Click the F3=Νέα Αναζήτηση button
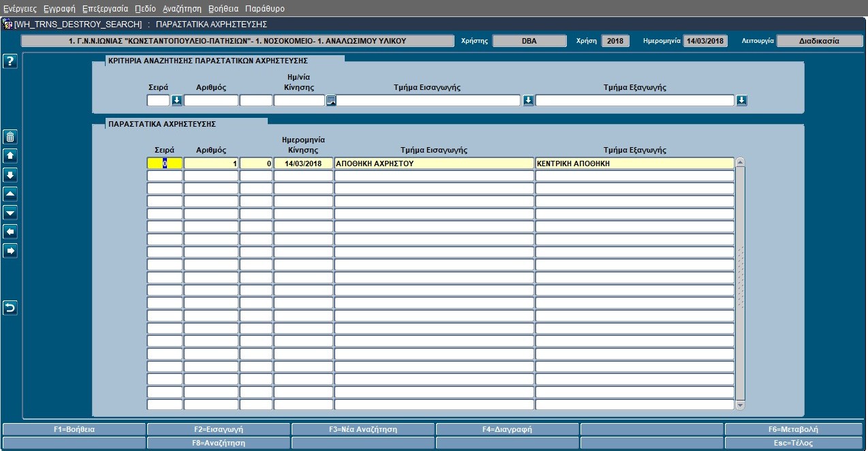Image resolution: width=868 pixels, height=451 pixels. click(363, 429)
